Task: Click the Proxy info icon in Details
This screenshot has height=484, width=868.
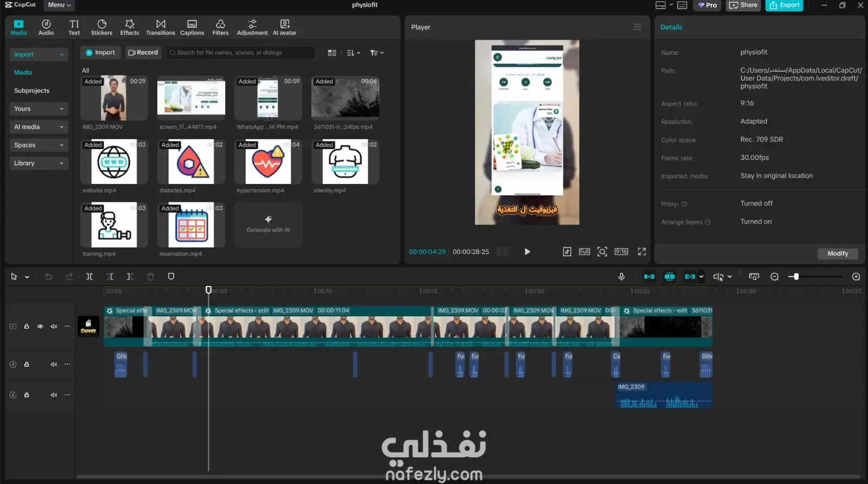Action: pyautogui.click(x=684, y=204)
